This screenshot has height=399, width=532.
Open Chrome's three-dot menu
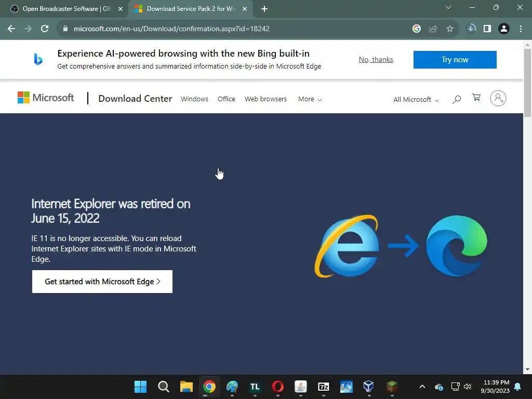(x=521, y=29)
